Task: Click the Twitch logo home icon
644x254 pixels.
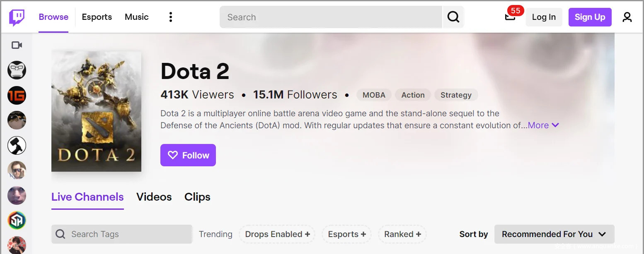Action: click(x=17, y=17)
